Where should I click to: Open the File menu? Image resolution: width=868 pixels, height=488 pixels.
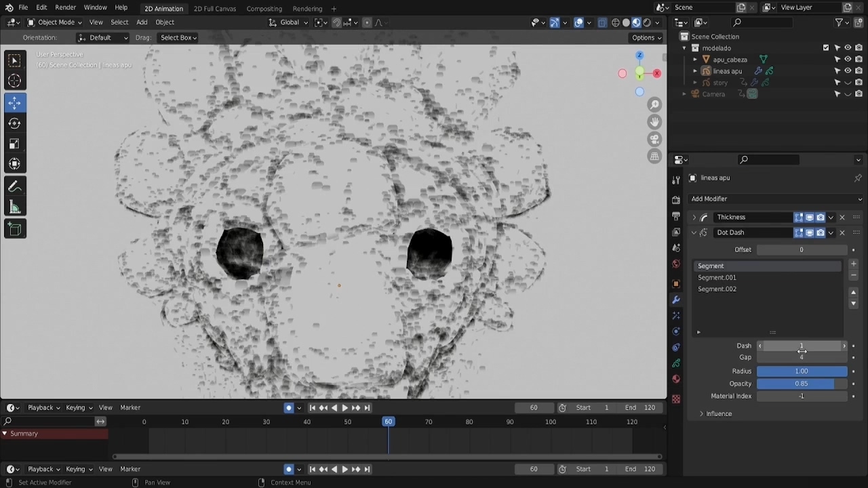point(23,7)
